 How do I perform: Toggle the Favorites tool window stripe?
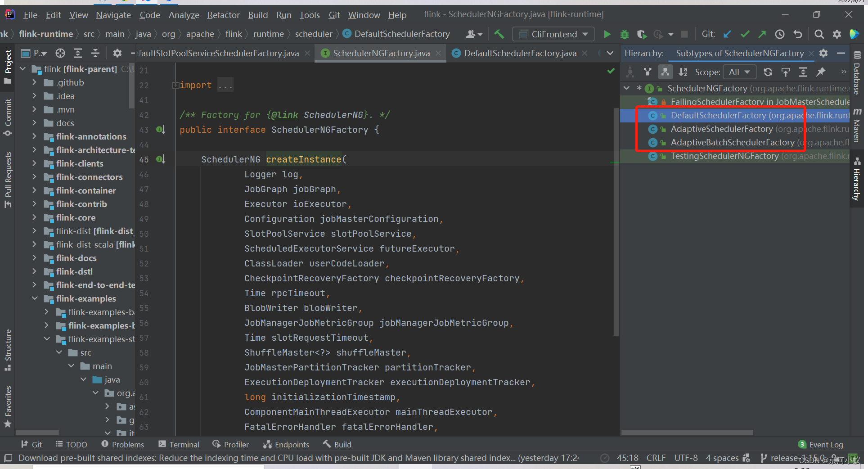(x=8, y=406)
